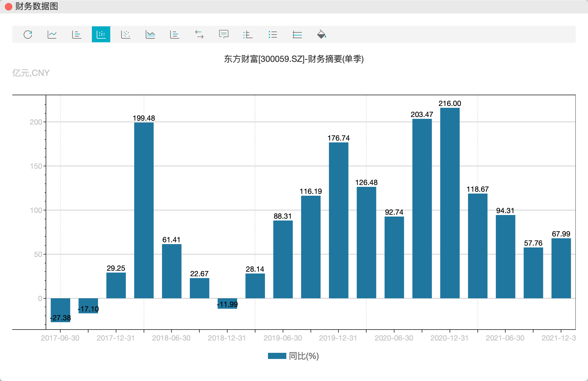Click the chart title 东方财富 财务摘要

click(x=294, y=59)
